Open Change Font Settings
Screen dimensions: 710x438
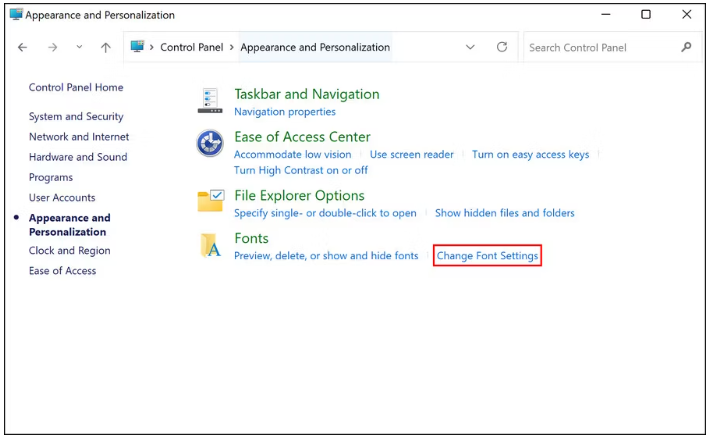pos(487,255)
